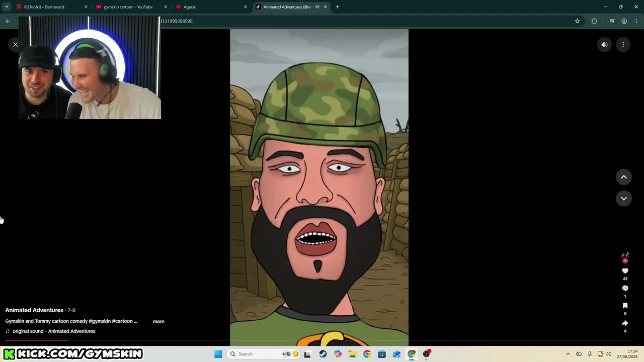Restore down the browser window
This screenshot has height=362, width=644.
(x=621, y=7)
